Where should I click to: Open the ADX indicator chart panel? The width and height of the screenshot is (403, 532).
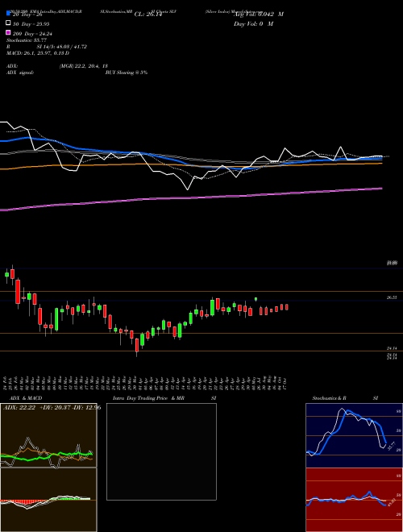click(48, 435)
